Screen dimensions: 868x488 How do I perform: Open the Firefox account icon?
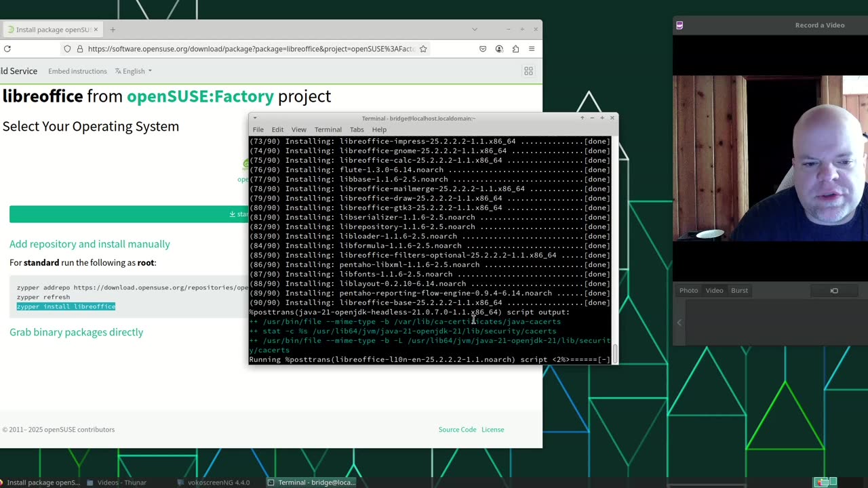(x=499, y=49)
